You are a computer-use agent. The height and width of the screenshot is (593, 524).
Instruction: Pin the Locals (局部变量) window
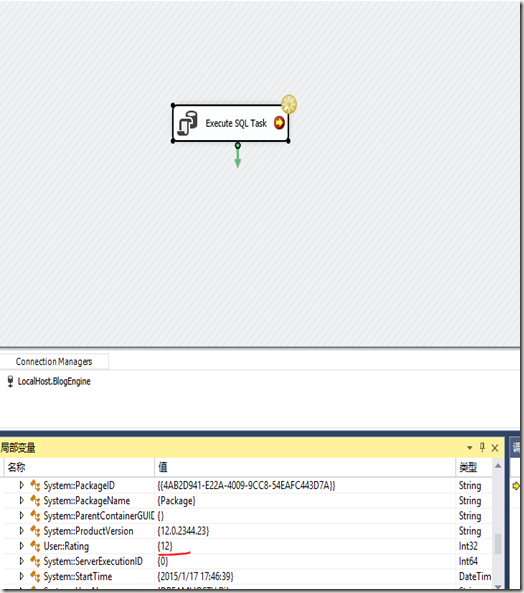tap(482, 448)
